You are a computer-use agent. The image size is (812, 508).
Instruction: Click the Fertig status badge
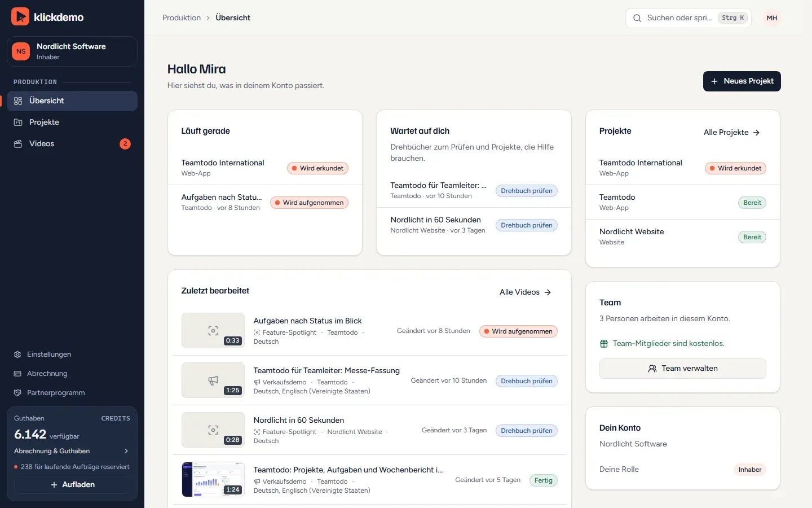point(544,480)
